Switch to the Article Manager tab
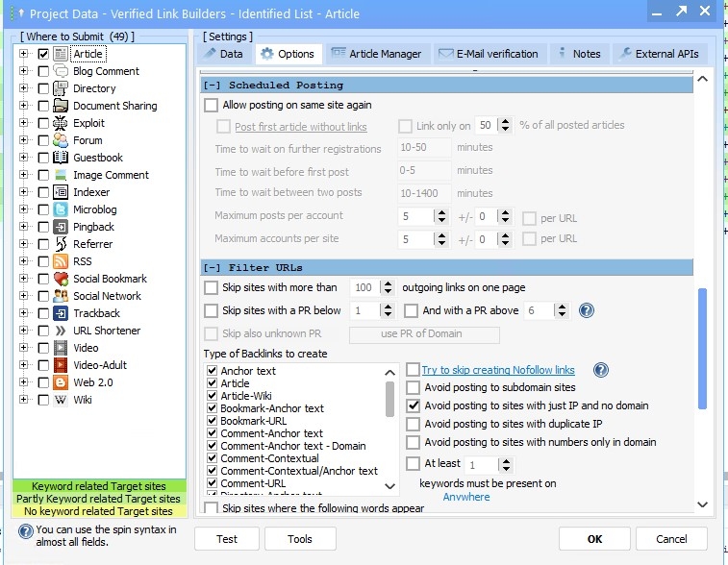Screen dimensions: 728x565 375,54
